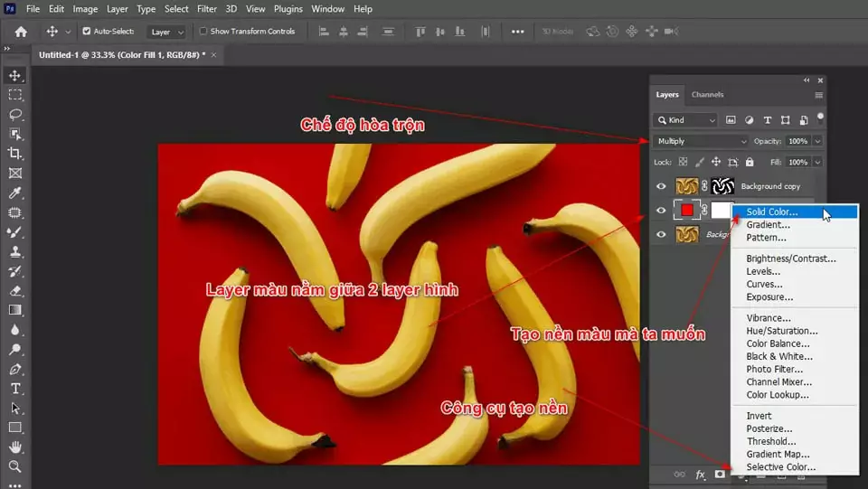This screenshot has height=489, width=868.
Task: Open the Image menu
Action: point(85,9)
